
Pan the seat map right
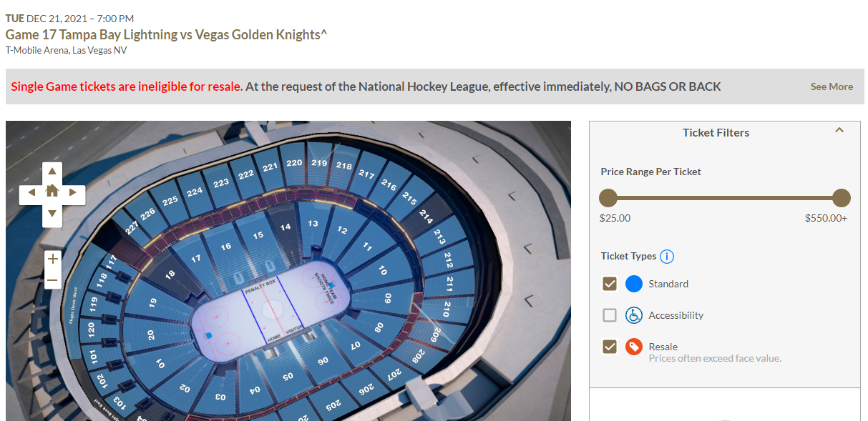pyautogui.click(x=73, y=192)
